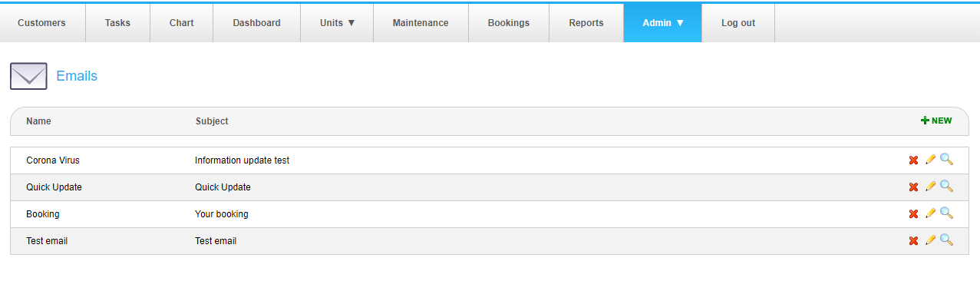The height and width of the screenshot is (281, 980).
Task: Preview the Corona Virus email with magnifier
Action: tap(946, 160)
